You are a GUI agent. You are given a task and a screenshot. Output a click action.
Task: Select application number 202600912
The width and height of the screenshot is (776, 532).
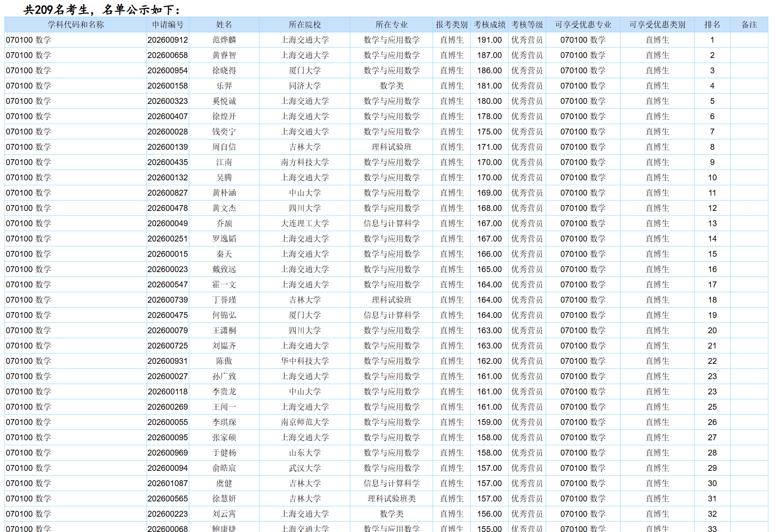click(168, 40)
